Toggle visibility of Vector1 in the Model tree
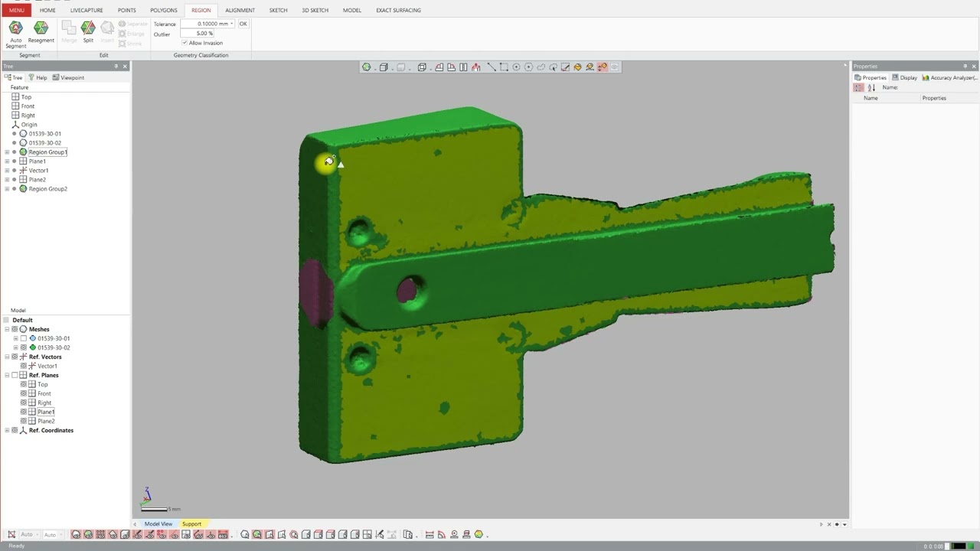 coord(23,366)
